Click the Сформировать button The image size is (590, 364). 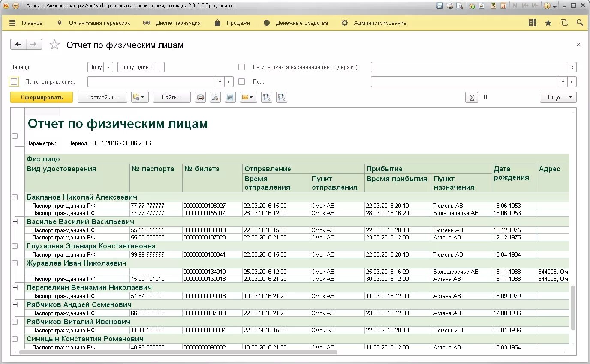(x=42, y=97)
